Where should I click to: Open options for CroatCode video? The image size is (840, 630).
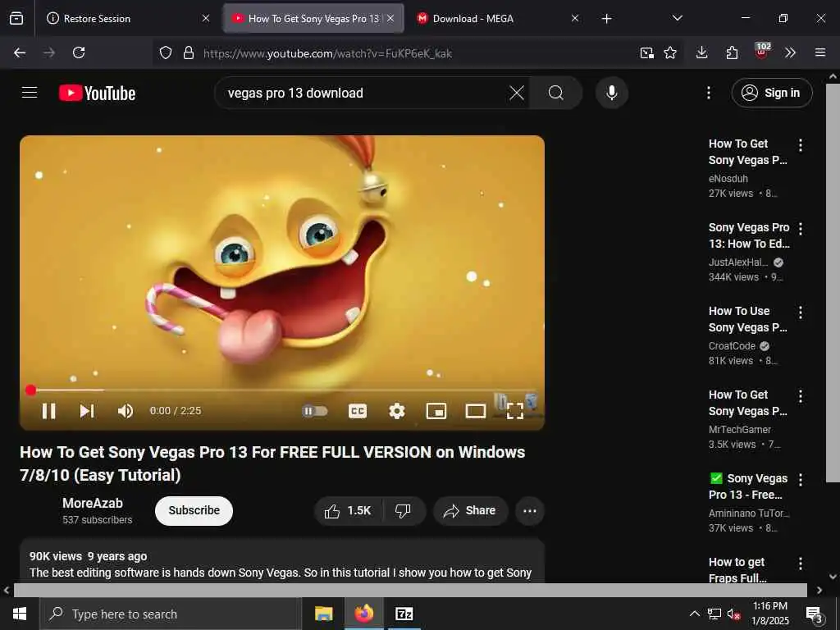click(801, 313)
